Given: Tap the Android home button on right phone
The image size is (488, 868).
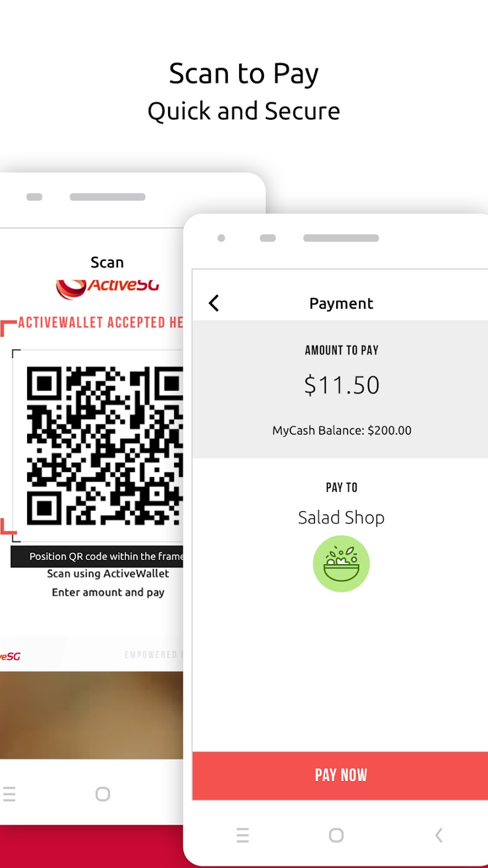Looking at the screenshot, I should click(x=336, y=835).
